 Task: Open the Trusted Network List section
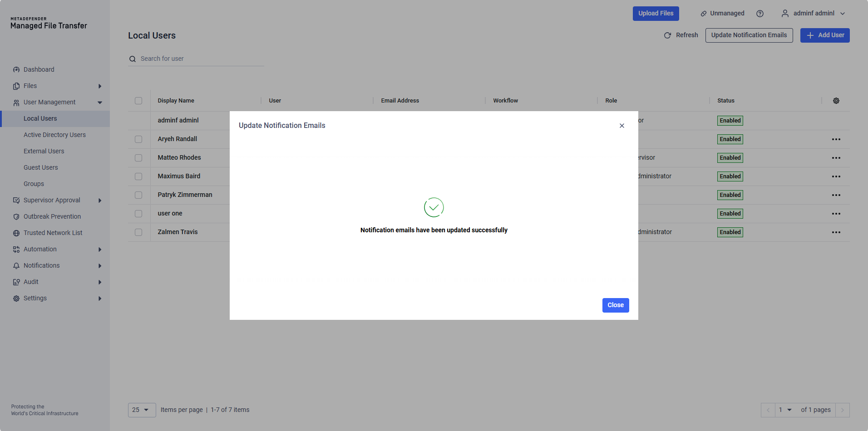[x=53, y=233]
